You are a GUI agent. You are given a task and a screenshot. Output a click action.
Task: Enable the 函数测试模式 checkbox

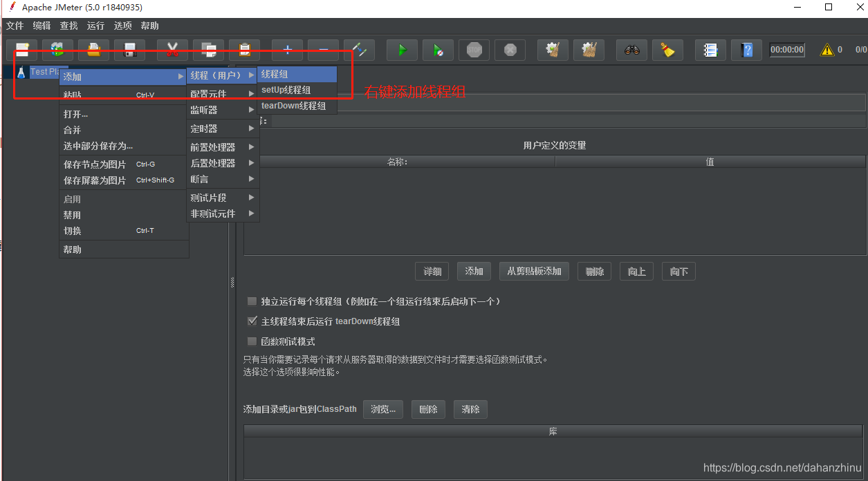(x=252, y=341)
